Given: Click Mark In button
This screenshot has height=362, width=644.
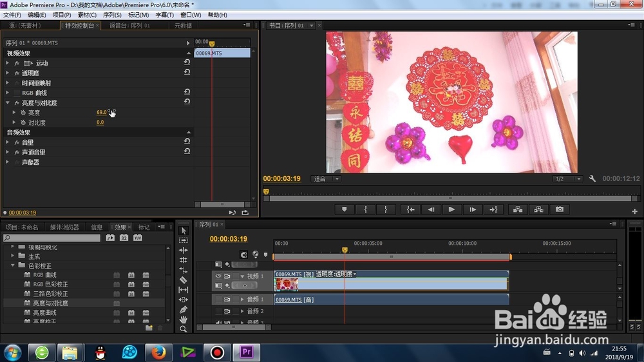Looking at the screenshot, I should (x=365, y=209).
